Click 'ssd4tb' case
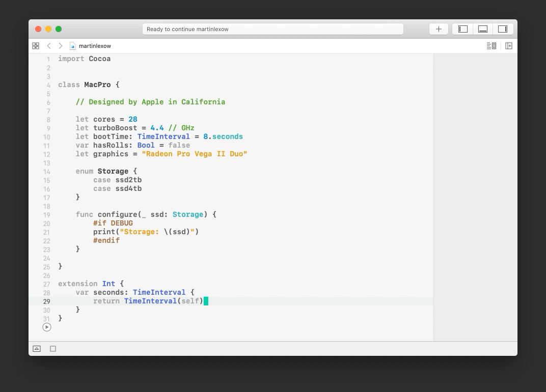The height and width of the screenshot is (392, 546). click(128, 189)
